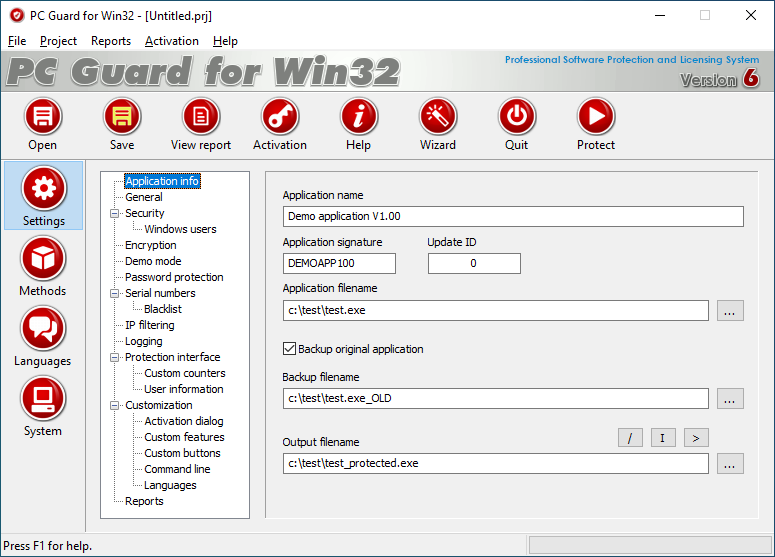Browse for Backup filename with ellipsis button
The width and height of the screenshot is (775, 557).
730,399
